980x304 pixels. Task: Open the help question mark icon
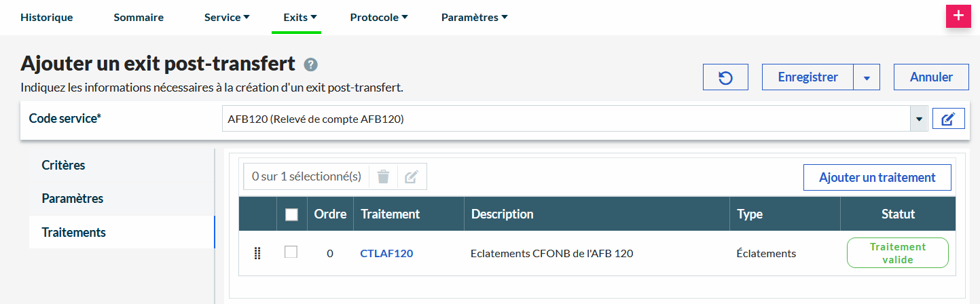point(310,64)
